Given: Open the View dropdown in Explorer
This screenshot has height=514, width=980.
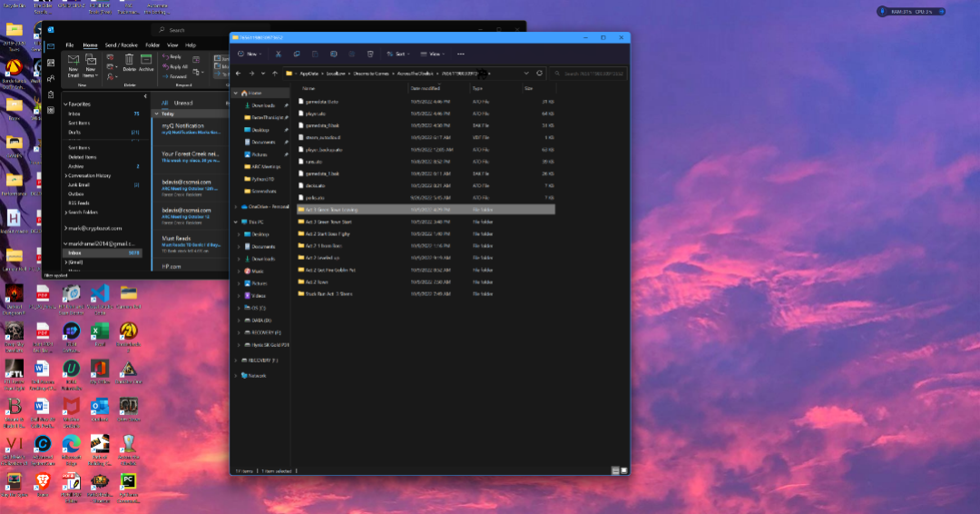Looking at the screenshot, I should click(x=433, y=54).
